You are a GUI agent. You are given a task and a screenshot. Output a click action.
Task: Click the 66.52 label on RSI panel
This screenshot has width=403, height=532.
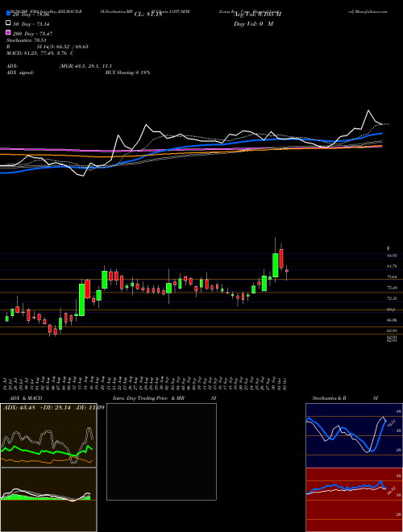[391, 491]
